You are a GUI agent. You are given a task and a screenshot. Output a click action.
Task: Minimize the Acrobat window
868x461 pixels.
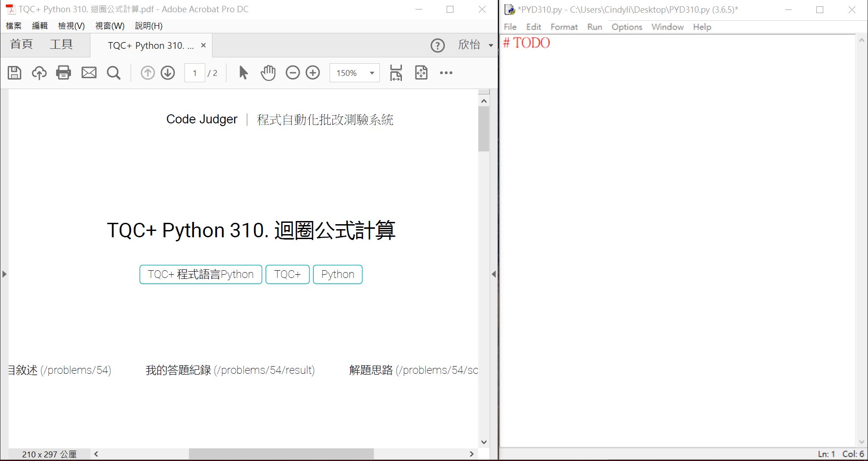419,9
